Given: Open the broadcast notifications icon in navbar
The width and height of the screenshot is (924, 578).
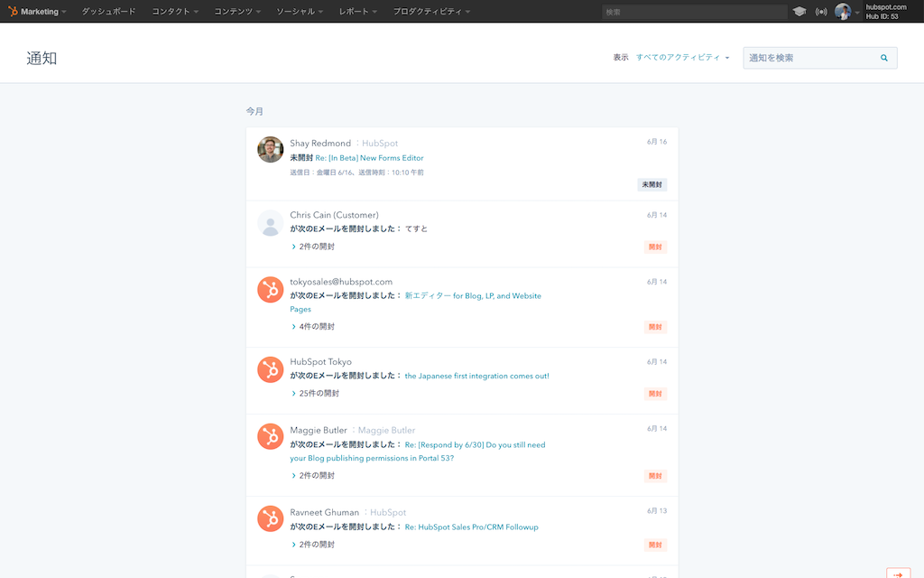Looking at the screenshot, I should coord(821,12).
